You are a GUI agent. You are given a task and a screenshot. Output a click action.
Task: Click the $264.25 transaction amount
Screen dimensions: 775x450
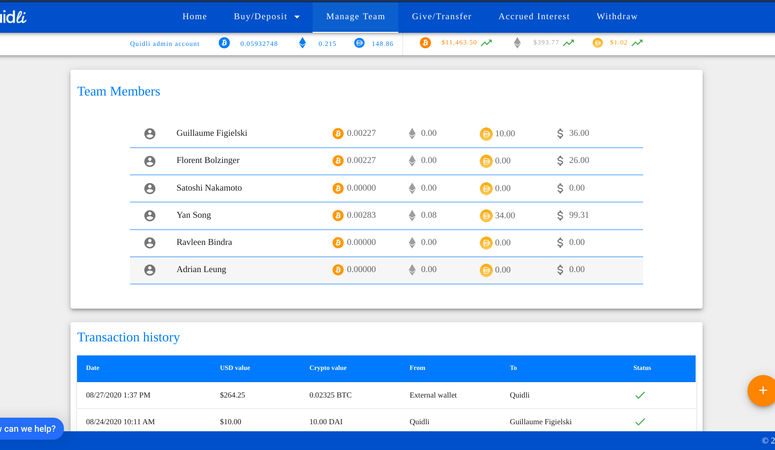[x=232, y=395]
